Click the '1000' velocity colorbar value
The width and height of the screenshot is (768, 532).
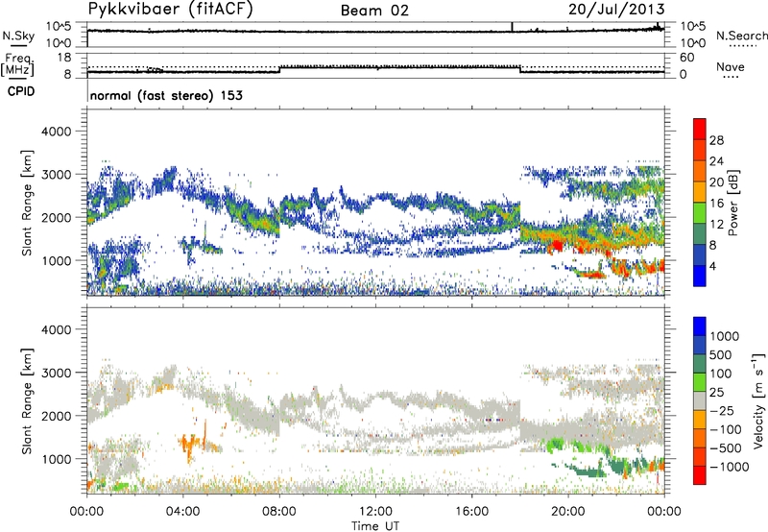point(725,336)
